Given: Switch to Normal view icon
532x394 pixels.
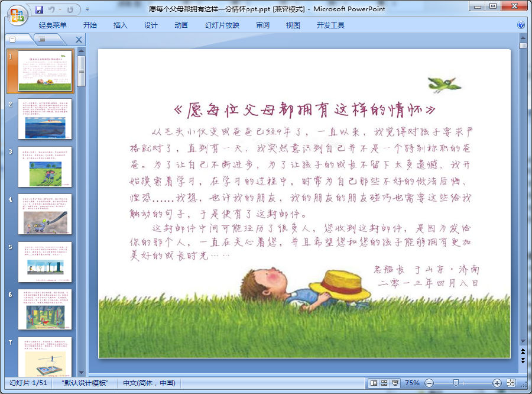Looking at the screenshot, I should (374, 383).
